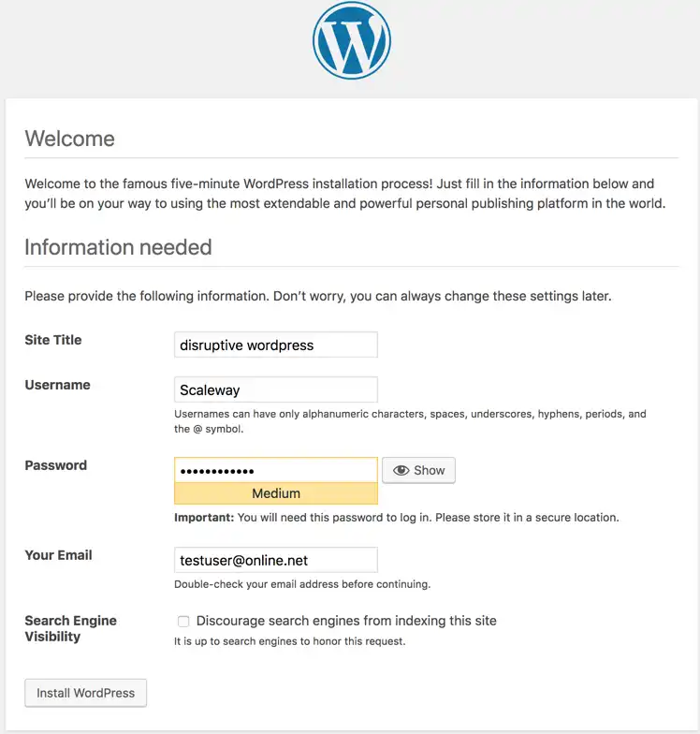Enable Discourage search engines checkbox

point(183,622)
